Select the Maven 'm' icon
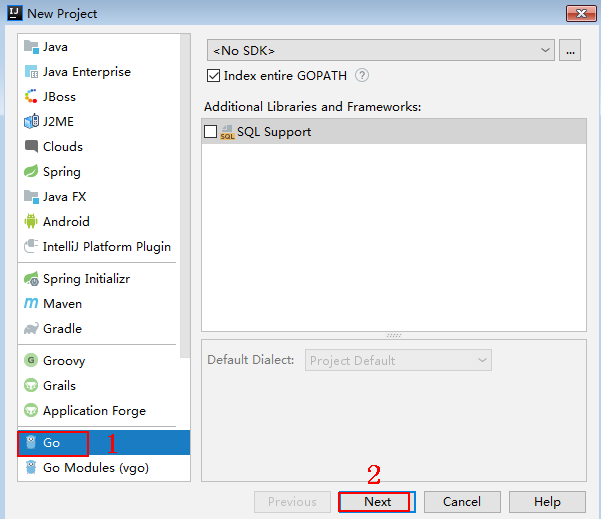This screenshot has height=519, width=601. (x=31, y=303)
